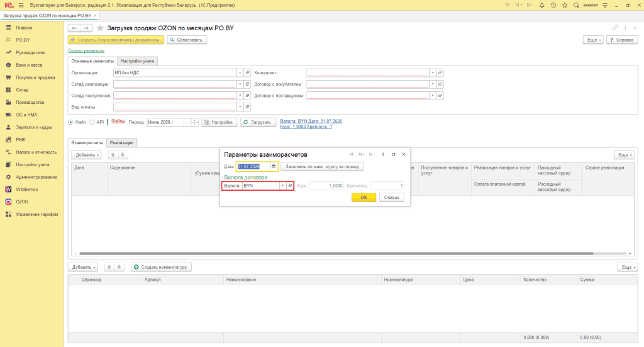The image size is (644, 347).
Task: Open the upper Добавить dropdown button
Action: coord(86,154)
